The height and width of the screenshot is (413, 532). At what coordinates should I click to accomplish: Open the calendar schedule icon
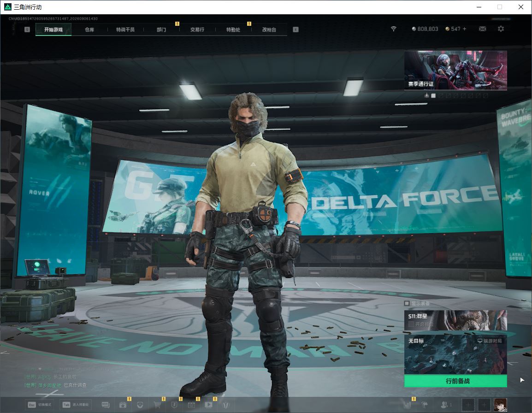coord(191,405)
